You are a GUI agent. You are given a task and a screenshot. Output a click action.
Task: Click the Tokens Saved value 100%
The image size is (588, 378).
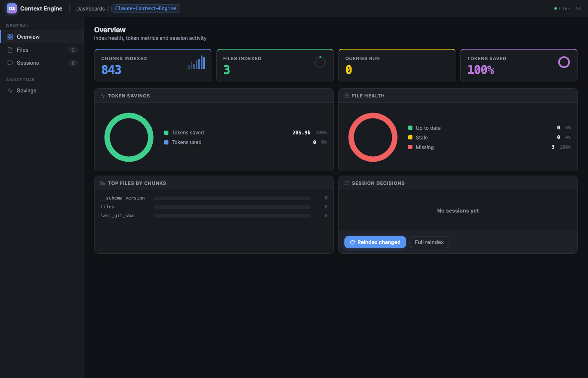coord(481,70)
